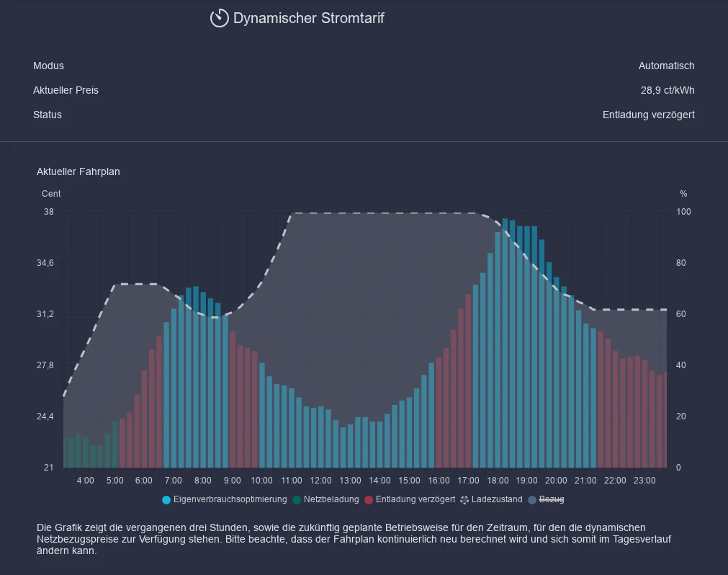Click the Modus label
The width and height of the screenshot is (728, 575).
(x=48, y=66)
